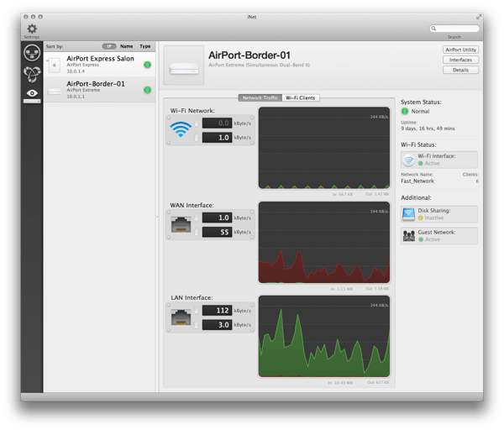Screen dimensions: 504x430
Task: Select the AirPort monitor eye icon
Action: (32, 94)
